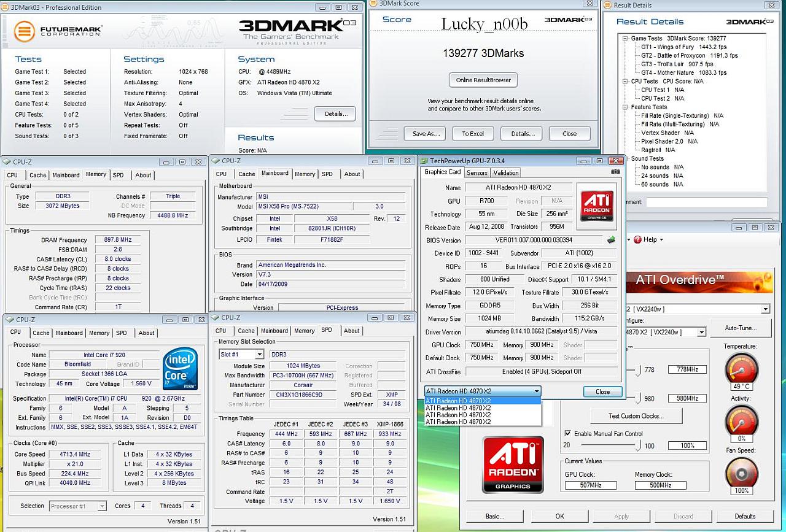This screenshot has width=786, height=532.
Task: Click the 3DMark03 window title bar icon
Action: (6, 7)
